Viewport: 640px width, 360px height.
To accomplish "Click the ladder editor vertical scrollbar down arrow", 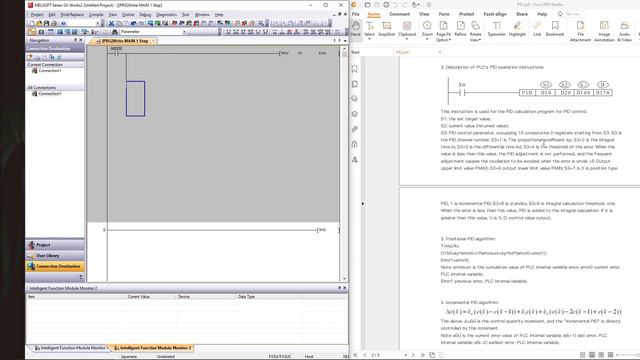I will click(344, 278).
